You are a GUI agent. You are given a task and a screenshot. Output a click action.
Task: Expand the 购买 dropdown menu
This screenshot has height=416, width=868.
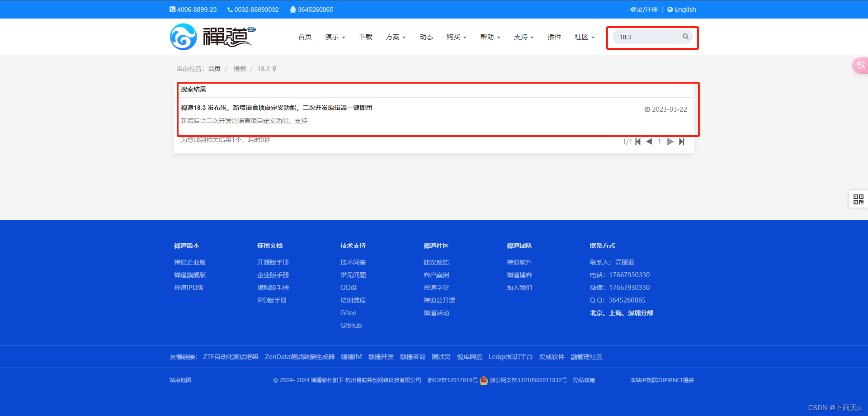(456, 37)
